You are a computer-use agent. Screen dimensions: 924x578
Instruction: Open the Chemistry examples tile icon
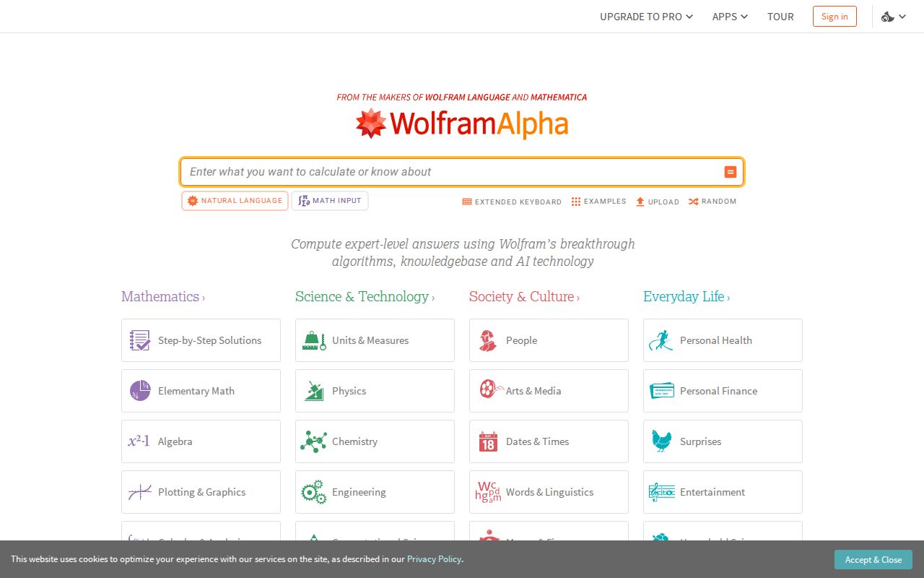pyautogui.click(x=313, y=441)
